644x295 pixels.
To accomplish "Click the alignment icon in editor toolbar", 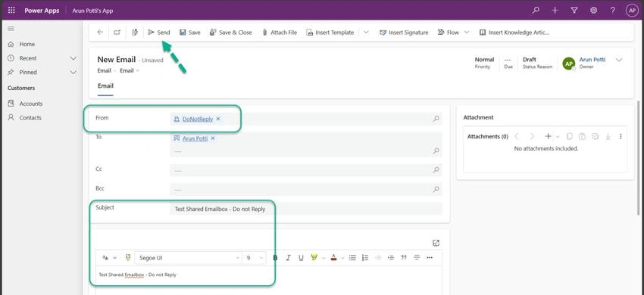I will [417, 258].
